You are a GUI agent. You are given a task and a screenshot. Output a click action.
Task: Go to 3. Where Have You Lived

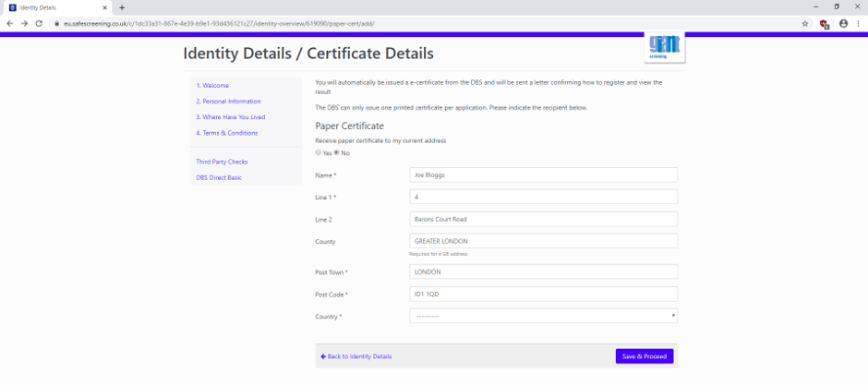tap(230, 117)
